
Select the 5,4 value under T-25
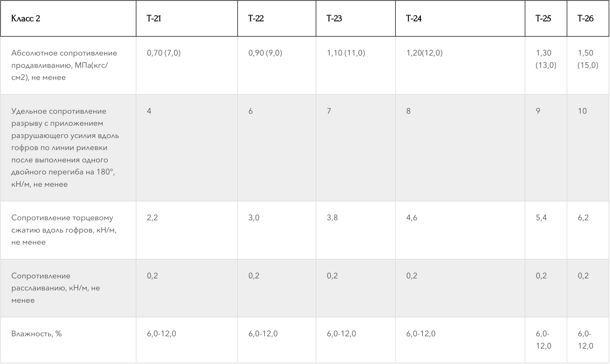541,218
